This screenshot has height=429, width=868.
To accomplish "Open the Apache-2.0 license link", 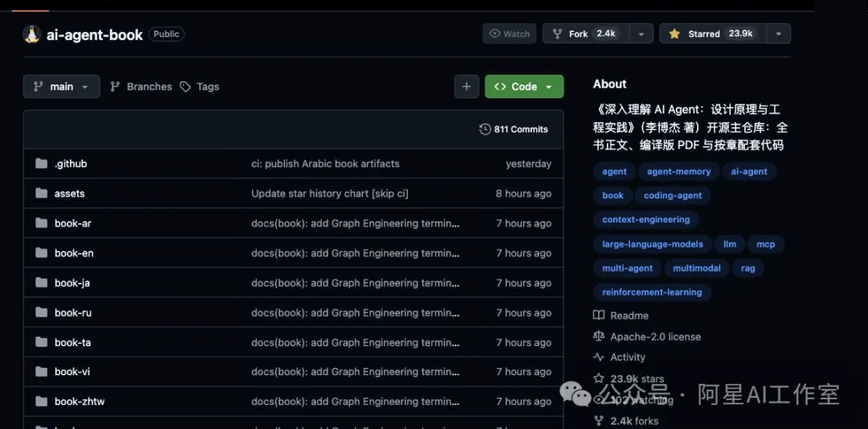I will click(x=656, y=337).
